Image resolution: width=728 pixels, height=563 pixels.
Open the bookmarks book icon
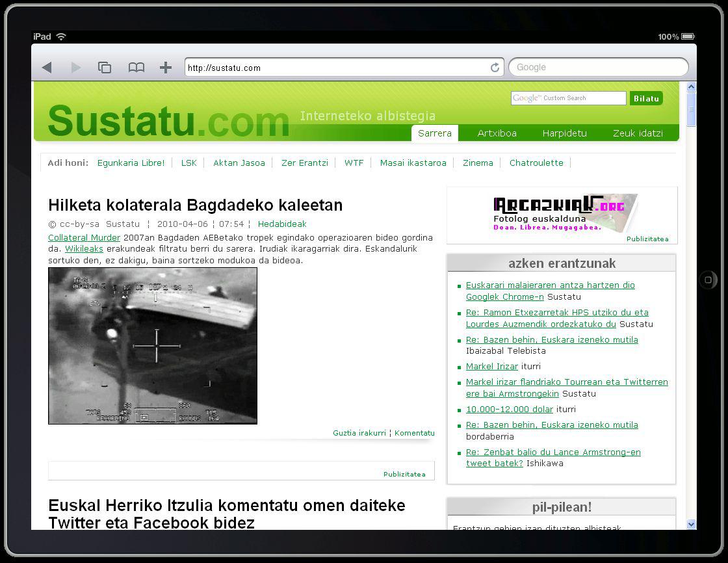(136, 68)
